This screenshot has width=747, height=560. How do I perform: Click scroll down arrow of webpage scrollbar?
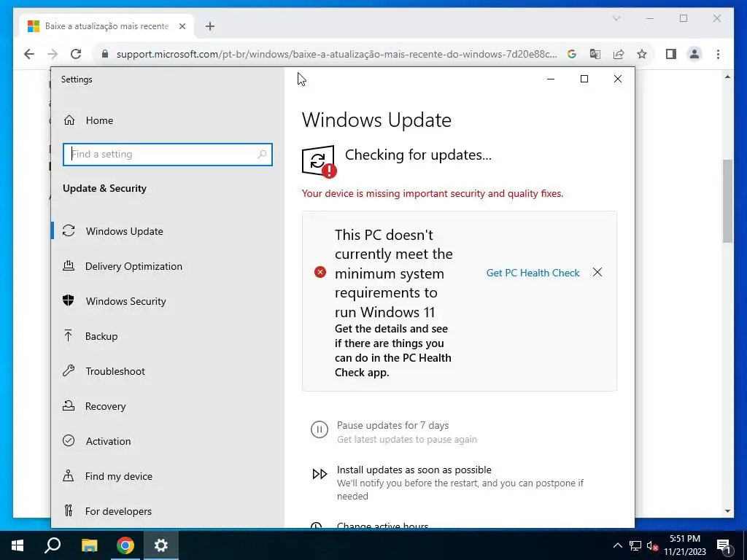pyautogui.click(x=727, y=511)
